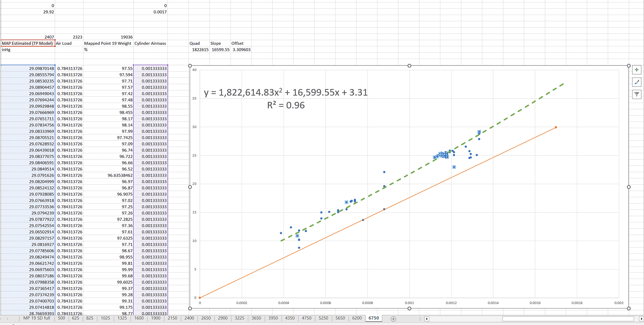Add a new sheet with plus icon

tap(393, 319)
